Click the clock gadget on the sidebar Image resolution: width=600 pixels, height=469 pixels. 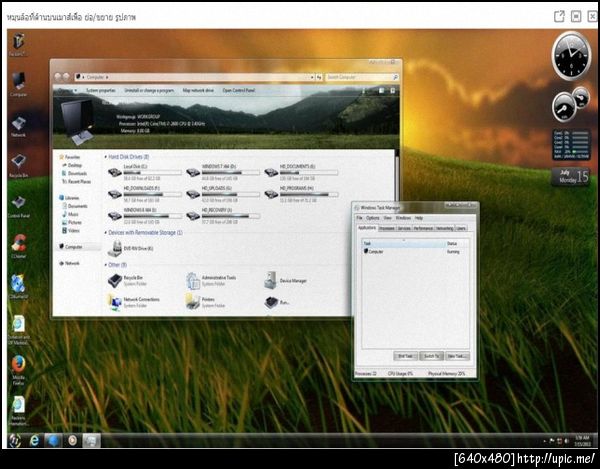click(571, 56)
